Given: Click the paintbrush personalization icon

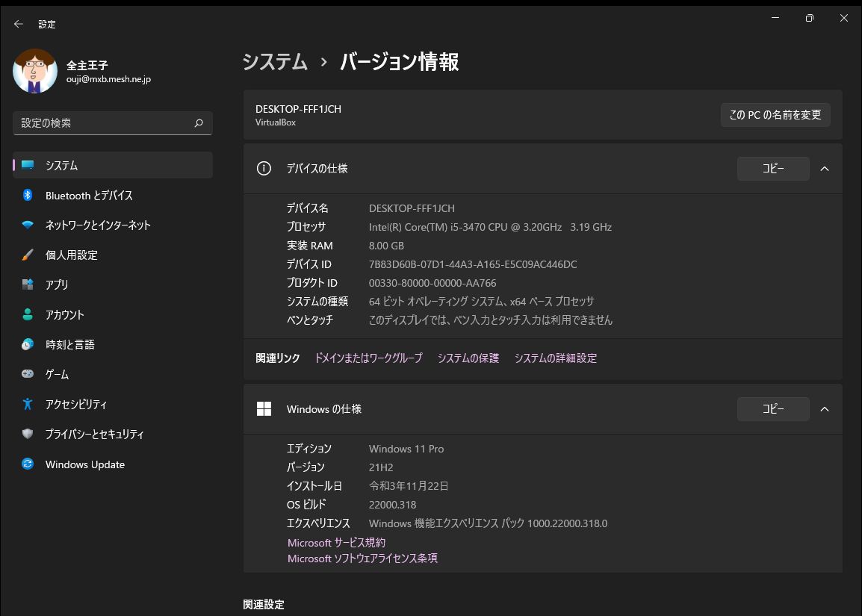Looking at the screenshot, I should pyautogui.click(x=28, y=255).
